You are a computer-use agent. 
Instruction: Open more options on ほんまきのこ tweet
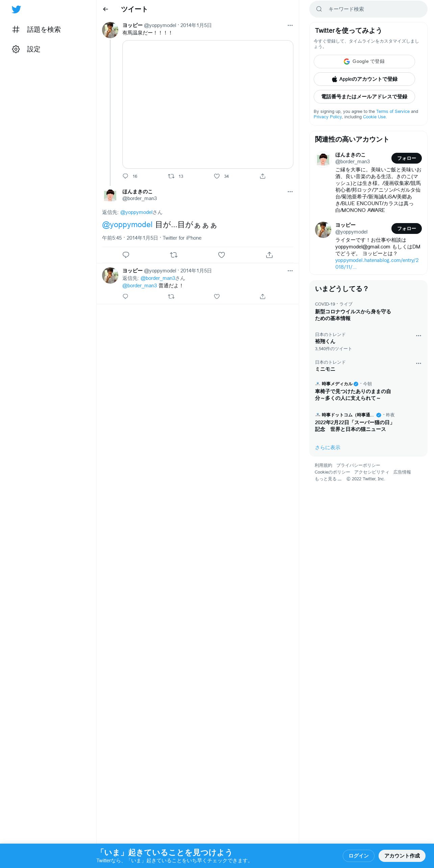click(290, 192)
